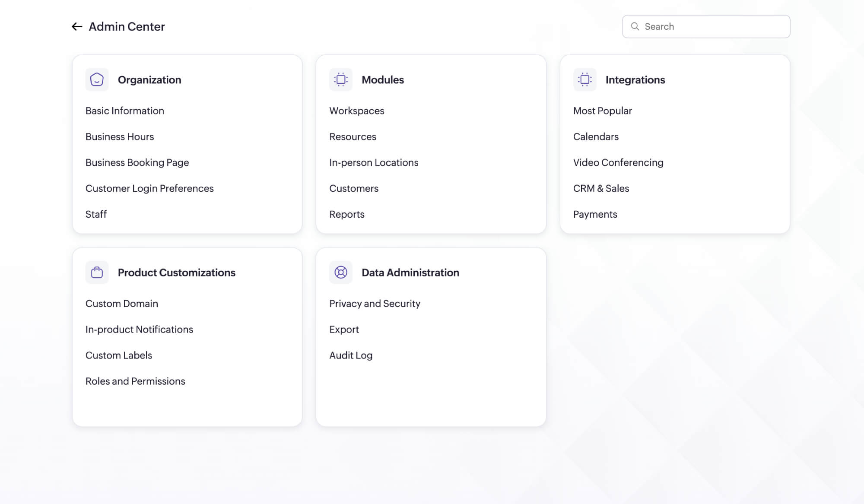Open the Staff settings
The height and width of the screenshot is (504, 864).
[x=96, y=215]
